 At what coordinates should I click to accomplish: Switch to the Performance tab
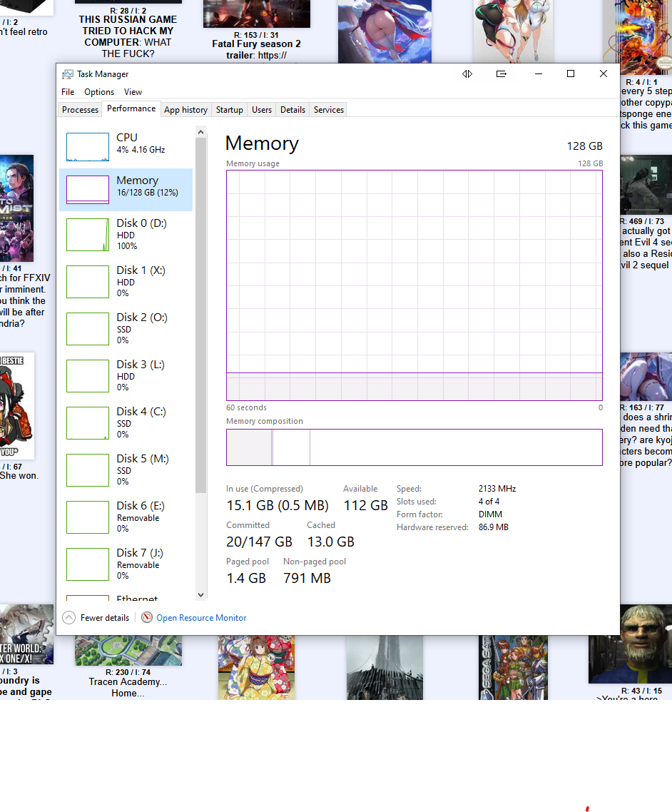(x=131, y=108)
